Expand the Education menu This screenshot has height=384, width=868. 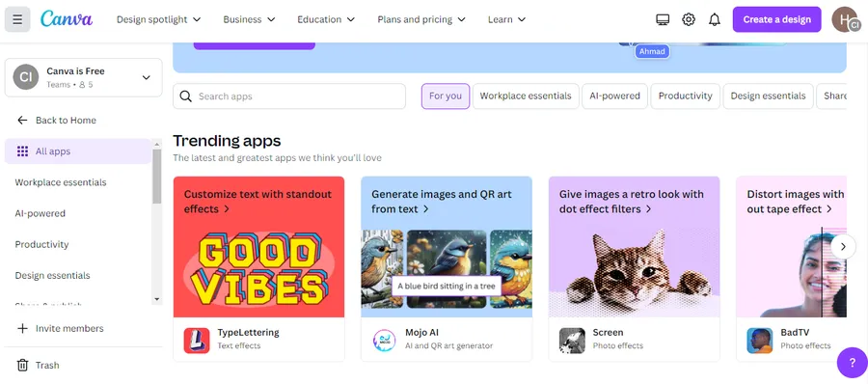[326, 19]
